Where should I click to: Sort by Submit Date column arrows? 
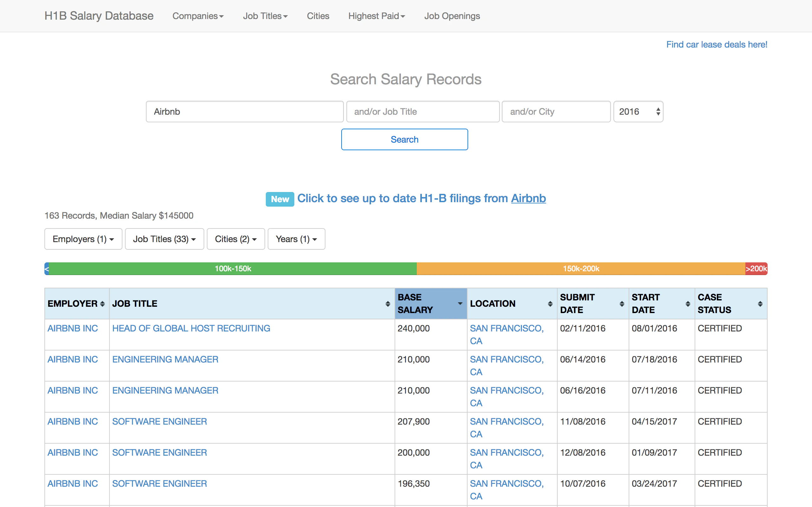tap(622, 304)
